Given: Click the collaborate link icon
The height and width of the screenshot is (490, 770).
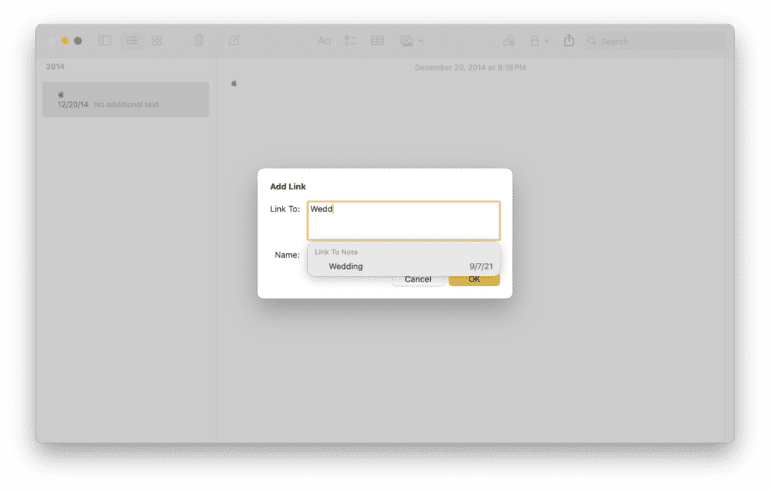Looking at the screenshot, I should [509, 41].
